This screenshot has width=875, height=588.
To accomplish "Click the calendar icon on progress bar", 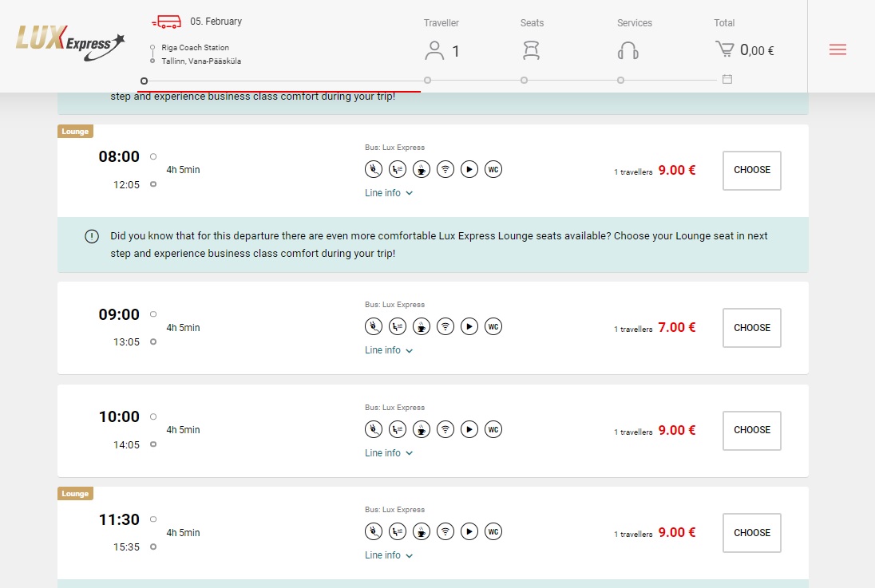I will tap(727, 79).
